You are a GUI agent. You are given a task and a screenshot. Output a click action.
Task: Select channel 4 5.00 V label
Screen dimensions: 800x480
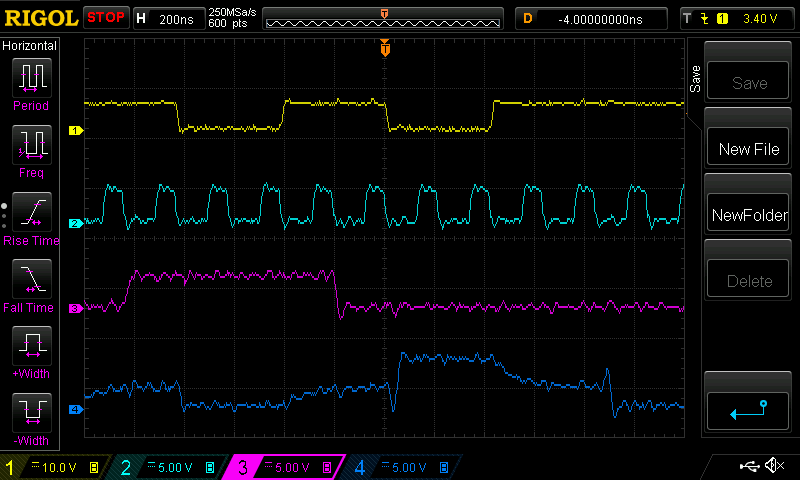pyautogui.click(x=409, y=467)
